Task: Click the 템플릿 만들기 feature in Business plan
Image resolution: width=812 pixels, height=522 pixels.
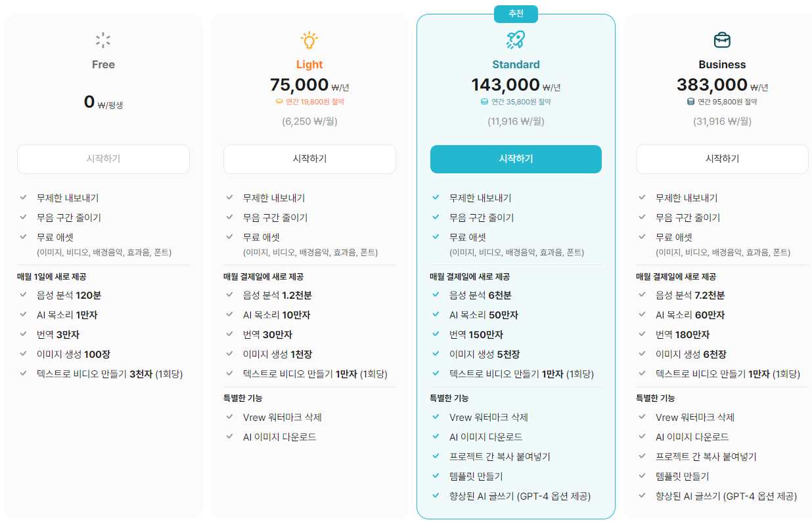Action: (683, 475)
